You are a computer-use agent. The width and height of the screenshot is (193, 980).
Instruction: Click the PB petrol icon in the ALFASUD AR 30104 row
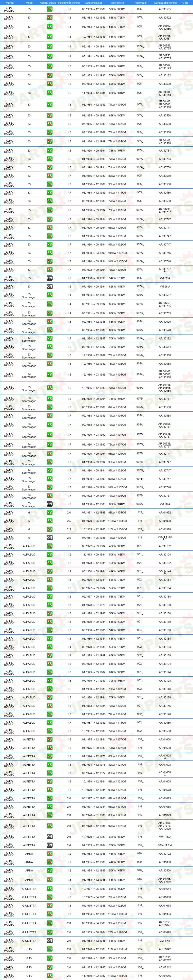click(49, 555)
